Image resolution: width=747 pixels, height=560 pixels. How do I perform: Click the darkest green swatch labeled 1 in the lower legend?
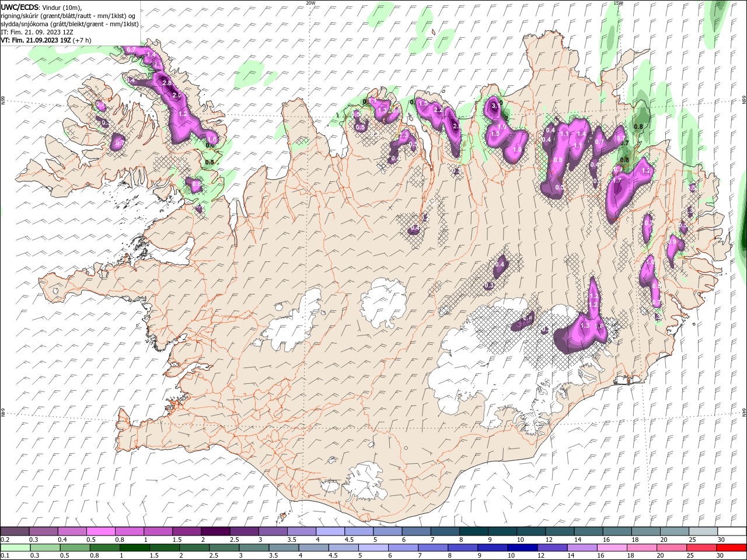coord(135,548)
